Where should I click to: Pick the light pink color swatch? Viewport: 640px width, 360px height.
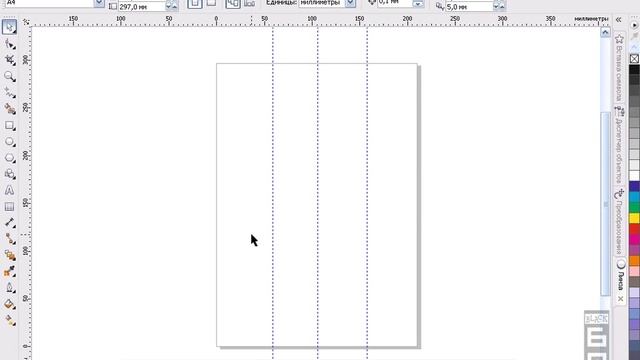(634, 271)
